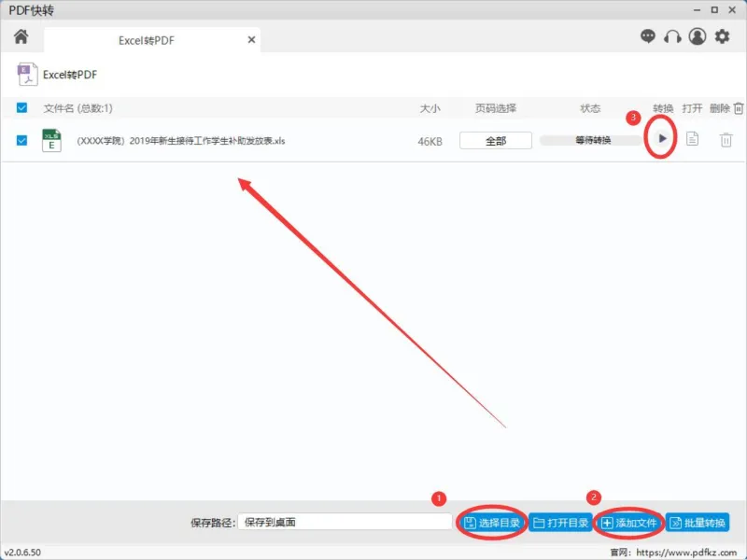Screen dimensions: 747x560
Task: Click the 打开目录 button
Action: click(x=560, y=523)
